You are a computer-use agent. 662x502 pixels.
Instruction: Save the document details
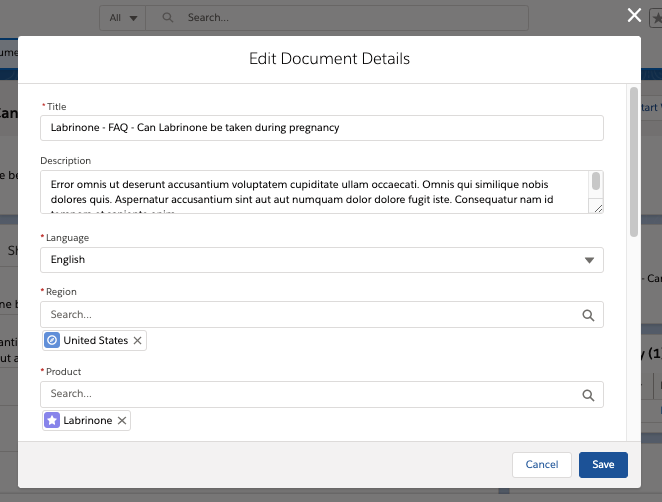tap(603, 465)
